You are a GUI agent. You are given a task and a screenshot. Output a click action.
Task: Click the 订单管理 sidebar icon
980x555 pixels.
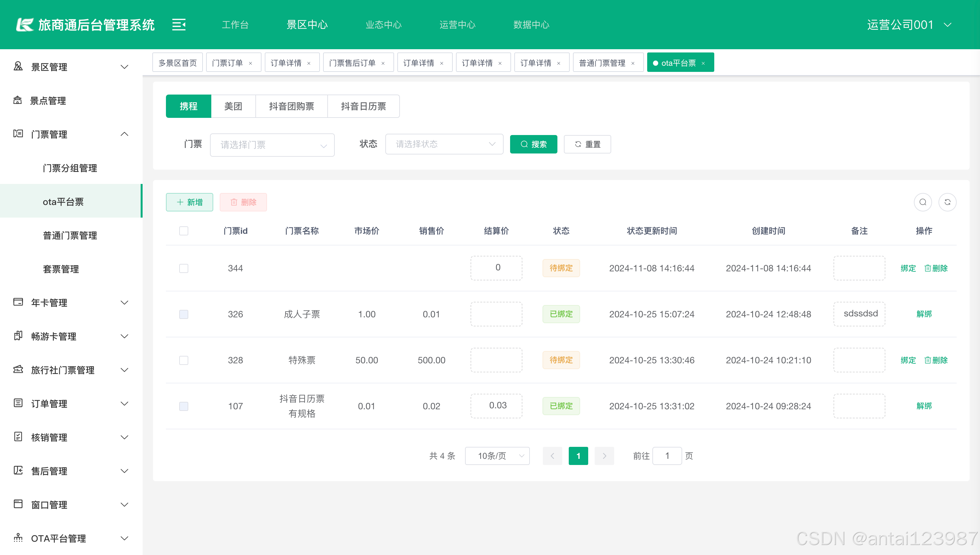[18, 403]
